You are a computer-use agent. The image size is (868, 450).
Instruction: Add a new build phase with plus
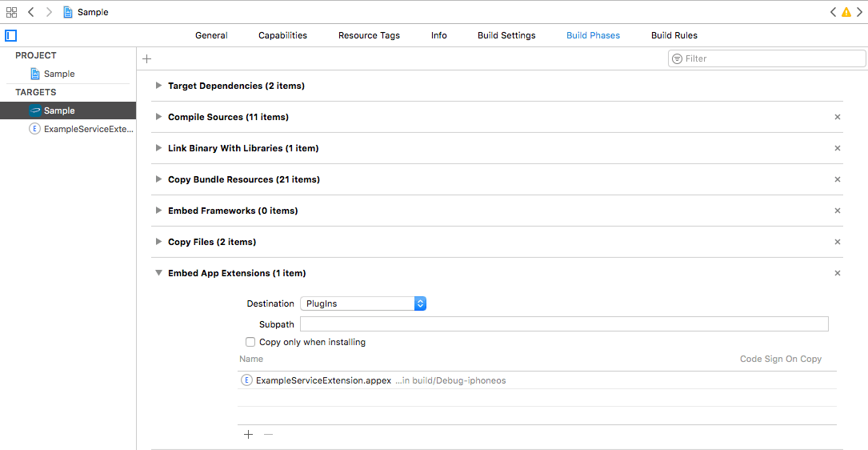pyautogui.click(x=146, y=58)
